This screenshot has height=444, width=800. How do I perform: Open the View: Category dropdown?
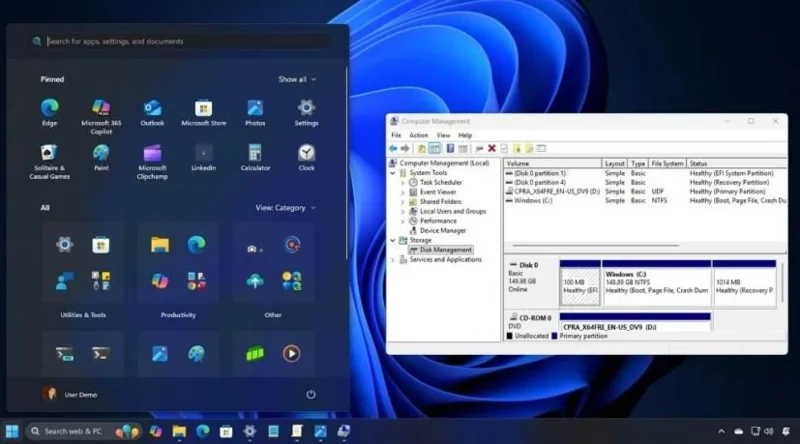pos(286,208)
